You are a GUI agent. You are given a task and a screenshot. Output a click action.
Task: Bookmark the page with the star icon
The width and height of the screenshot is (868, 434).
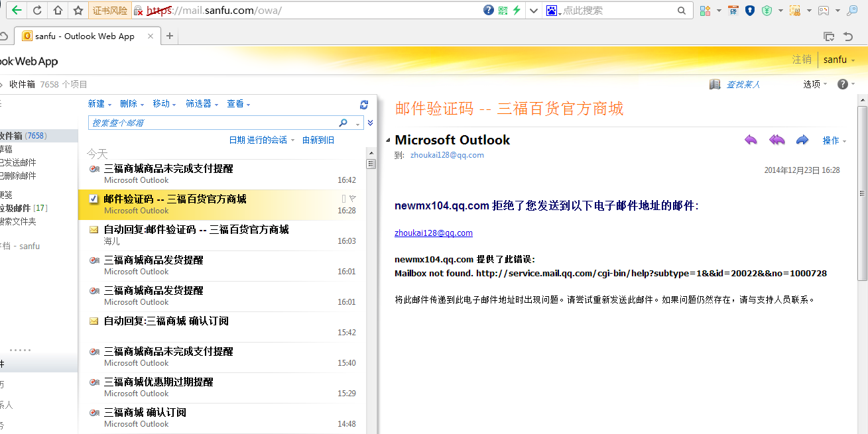pyautogui.click(x=78, y=10)
